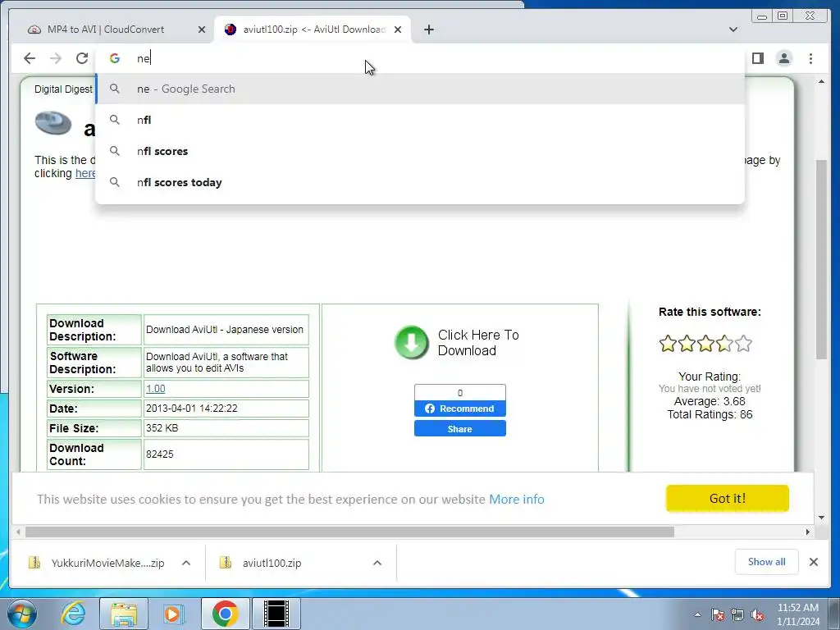Click 'Download AviUtl - Japanese version' cell
840x630 pixels.
pyautogui.click(x=226, y=330)
